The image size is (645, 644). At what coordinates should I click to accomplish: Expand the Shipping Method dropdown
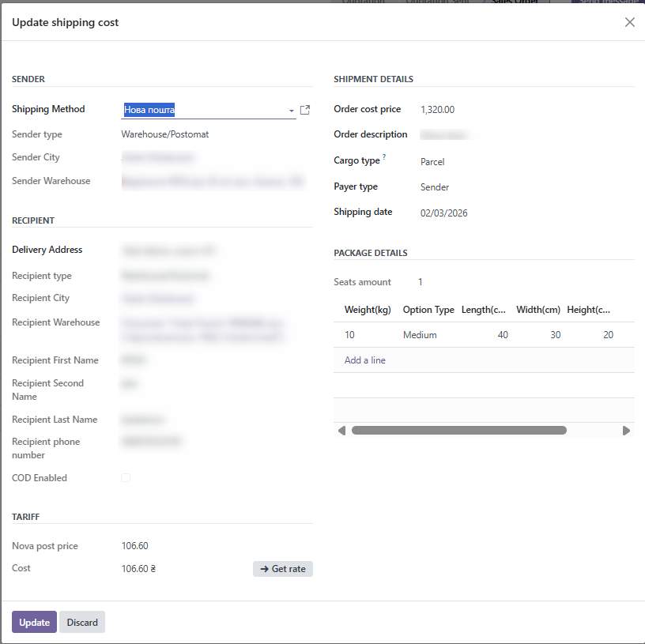(291, 111)
